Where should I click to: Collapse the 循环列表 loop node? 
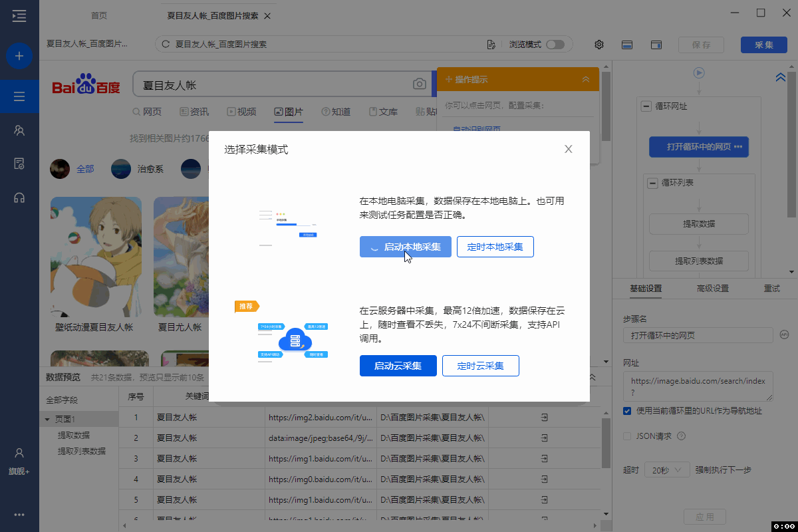click(654, 182)
